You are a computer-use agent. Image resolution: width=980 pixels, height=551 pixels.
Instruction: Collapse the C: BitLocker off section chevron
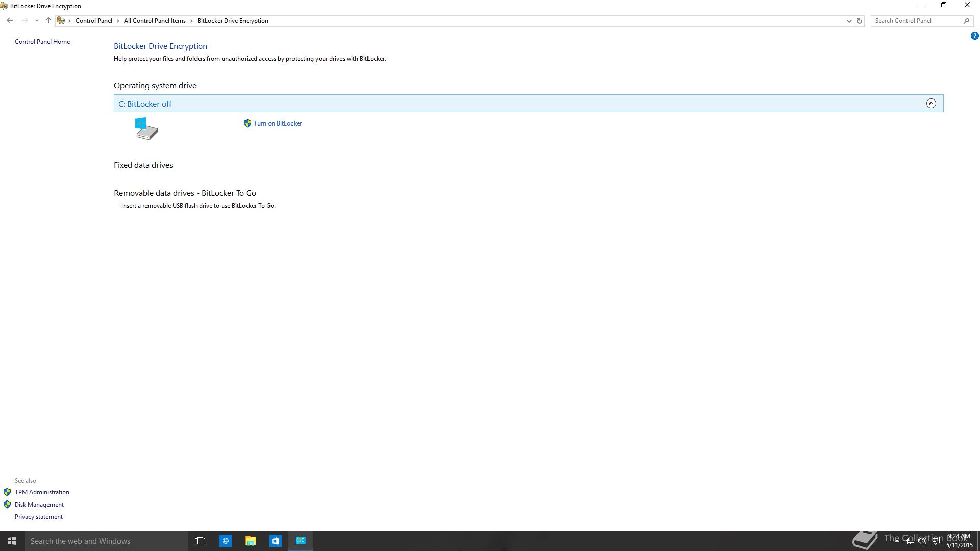(x=931, y=104)
